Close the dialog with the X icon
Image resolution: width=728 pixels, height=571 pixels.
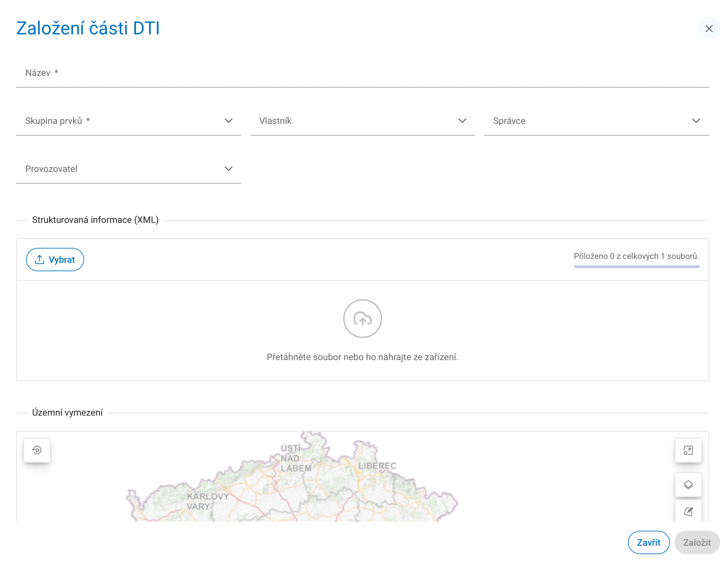click(709, 29)
